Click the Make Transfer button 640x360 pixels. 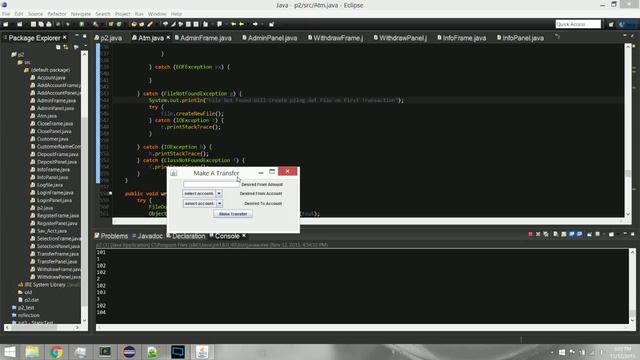pos(233,214)
